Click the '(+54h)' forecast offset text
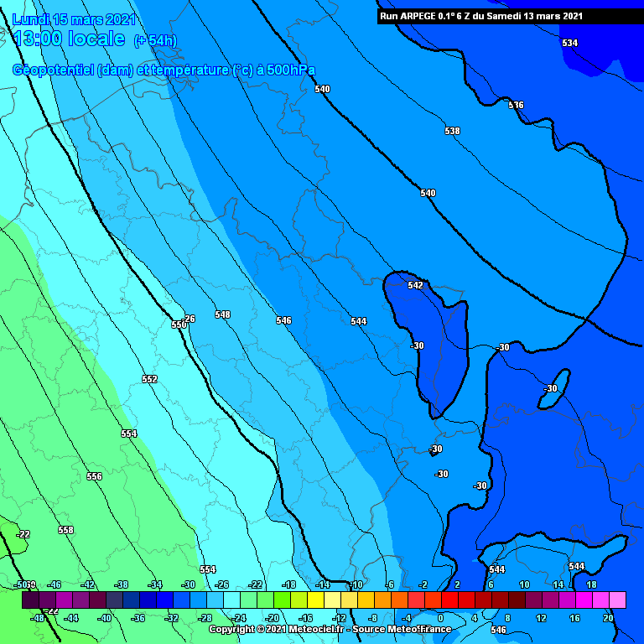The image size is (644, 644). point(155,40)
